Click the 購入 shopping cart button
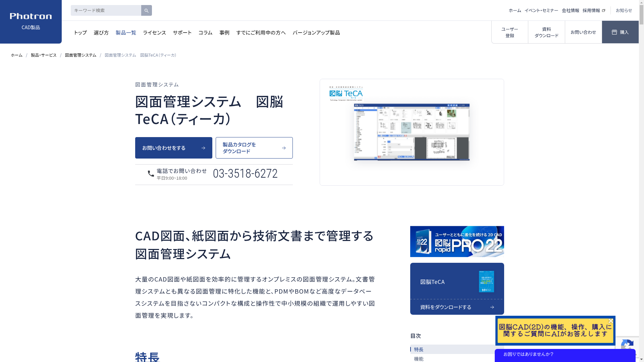Viewport: 644px width, 362px height. [620, 32]
